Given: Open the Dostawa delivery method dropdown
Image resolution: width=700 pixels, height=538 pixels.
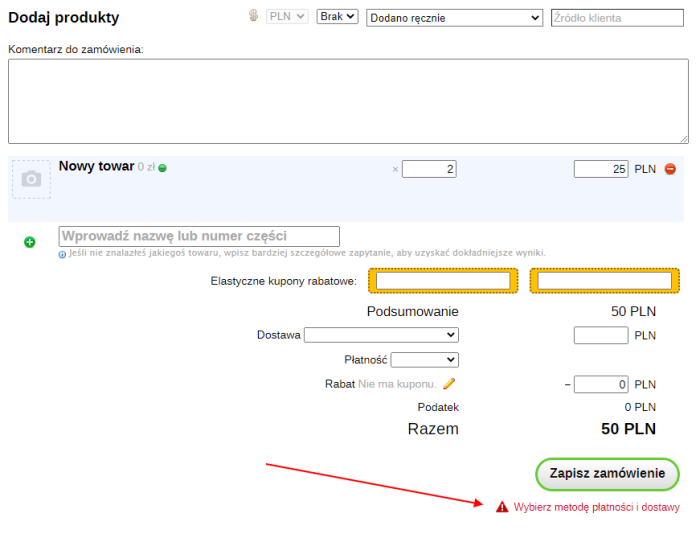Looking at the screenshot, I should click(x=381, y=335).
